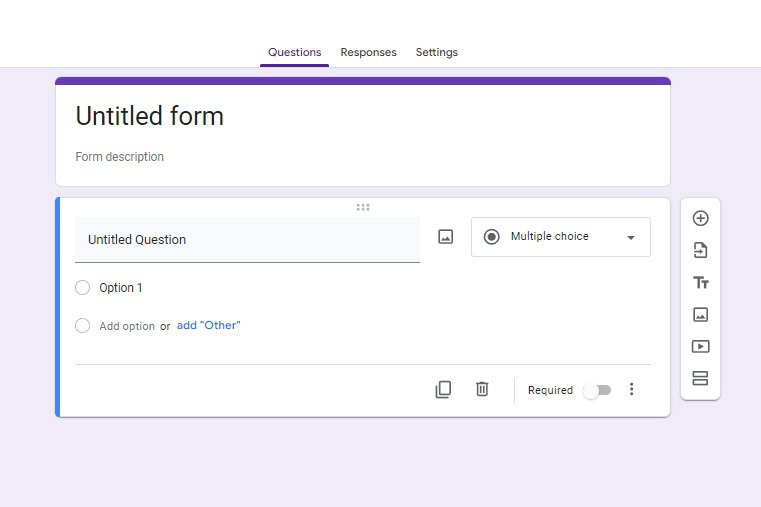Viewport: 761px width, 507px height.
Task: Click the Add image sidebar icon
Action: pos(700,314)
